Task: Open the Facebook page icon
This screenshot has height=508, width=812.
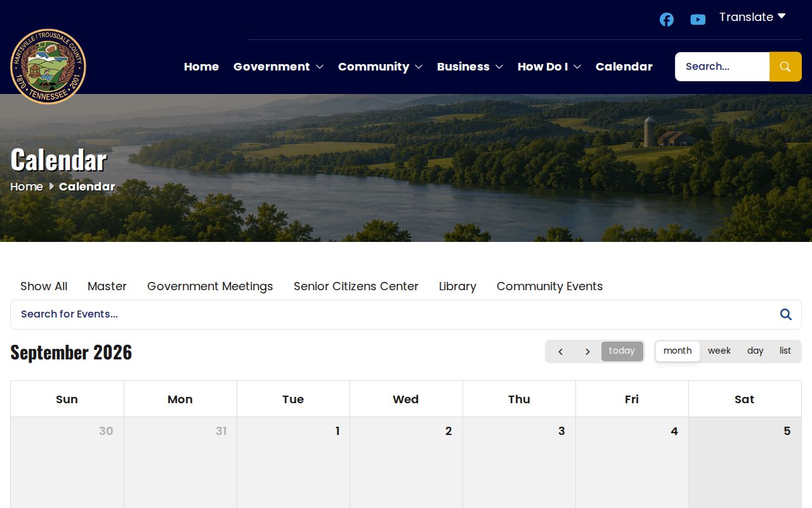Action: (x=666, y=20)
